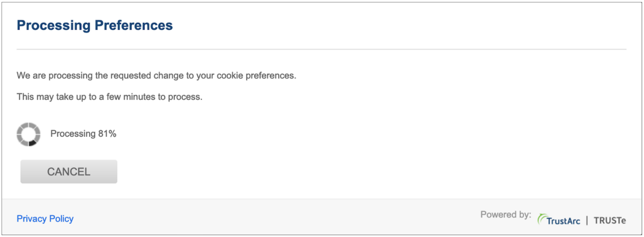Click the word Processing beside the spinner
Image resolution: width=644 pixels, height=237 pixels.
[73, 134]
